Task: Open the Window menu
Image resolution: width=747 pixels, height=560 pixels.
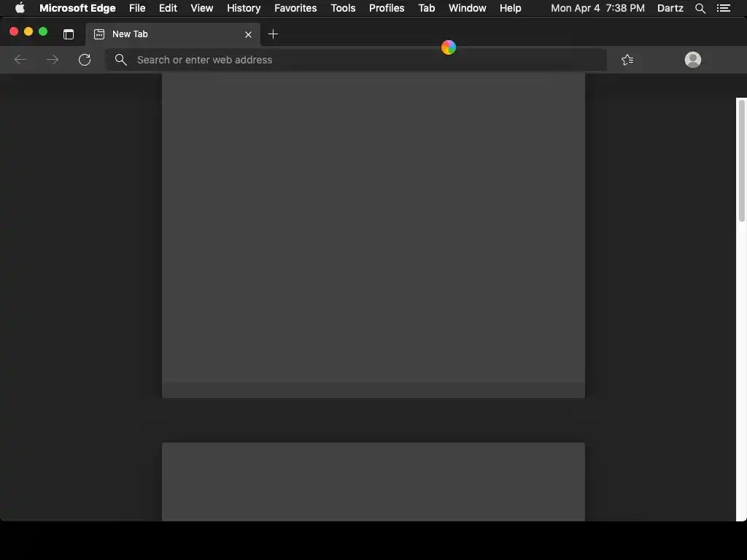Action: [468, 8]
